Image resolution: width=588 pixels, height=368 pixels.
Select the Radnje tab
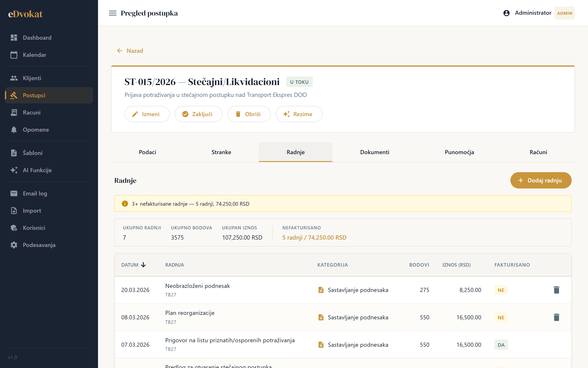click(x=295, y=152)
